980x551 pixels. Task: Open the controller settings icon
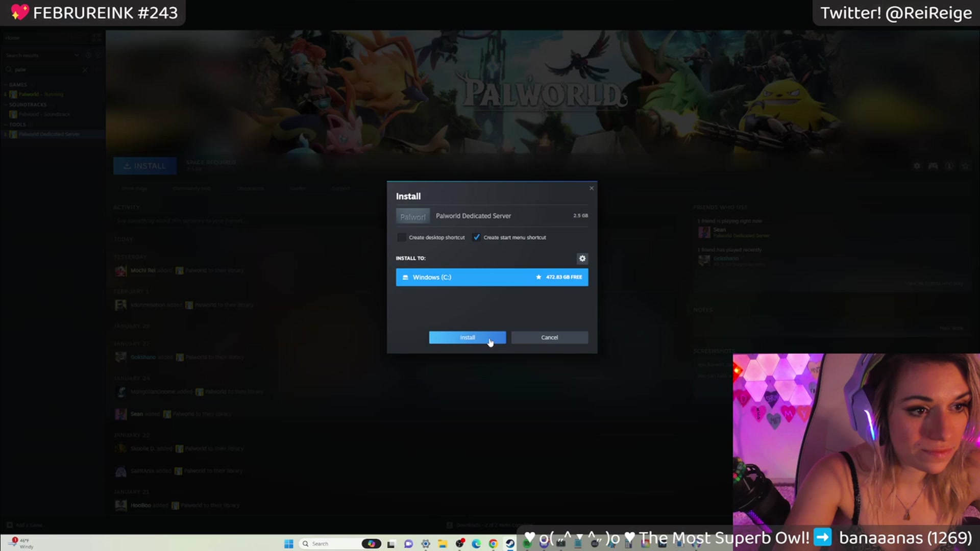point(933,166)
